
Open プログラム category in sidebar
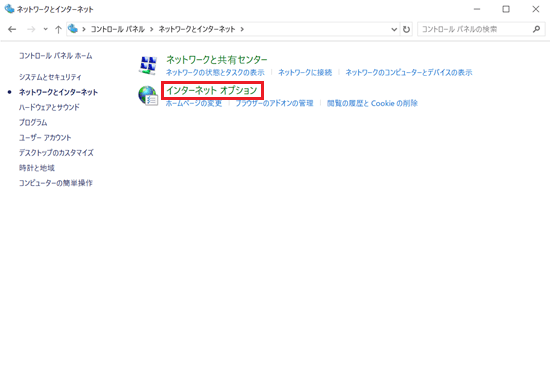click(x=33, y=122)
